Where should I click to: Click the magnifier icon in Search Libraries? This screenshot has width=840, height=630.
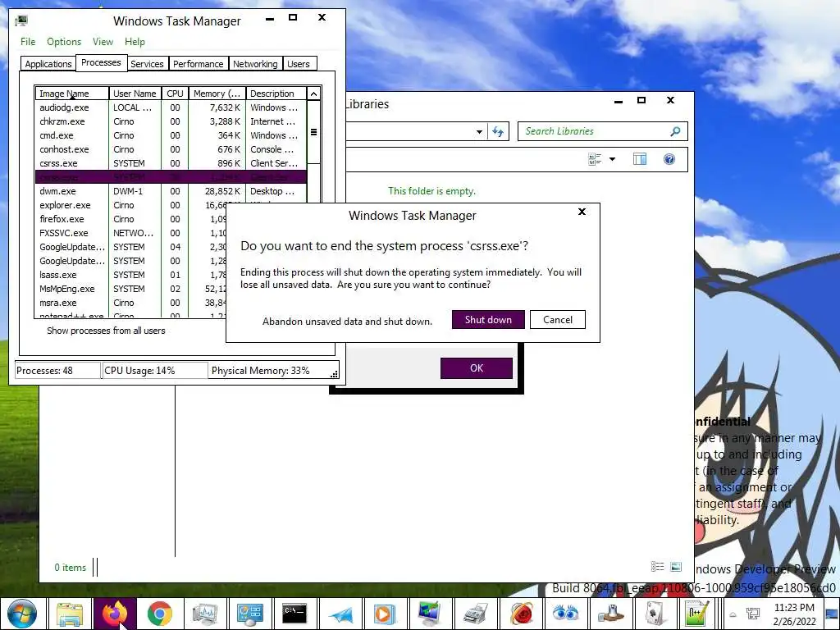click(x=675, y=131)
